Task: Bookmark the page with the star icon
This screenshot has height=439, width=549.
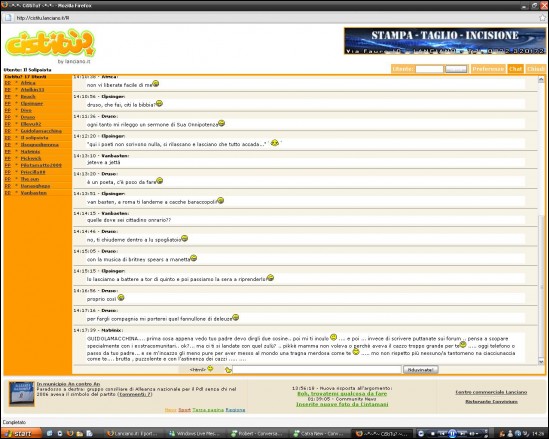Action: point(542,18)
